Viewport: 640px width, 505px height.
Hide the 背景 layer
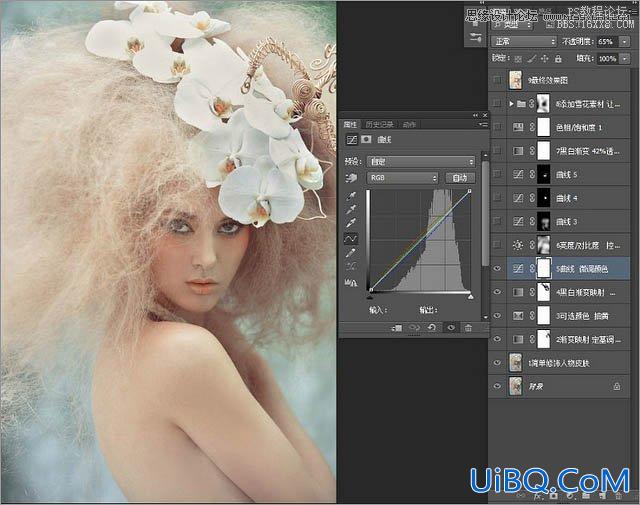click(497, 386)
